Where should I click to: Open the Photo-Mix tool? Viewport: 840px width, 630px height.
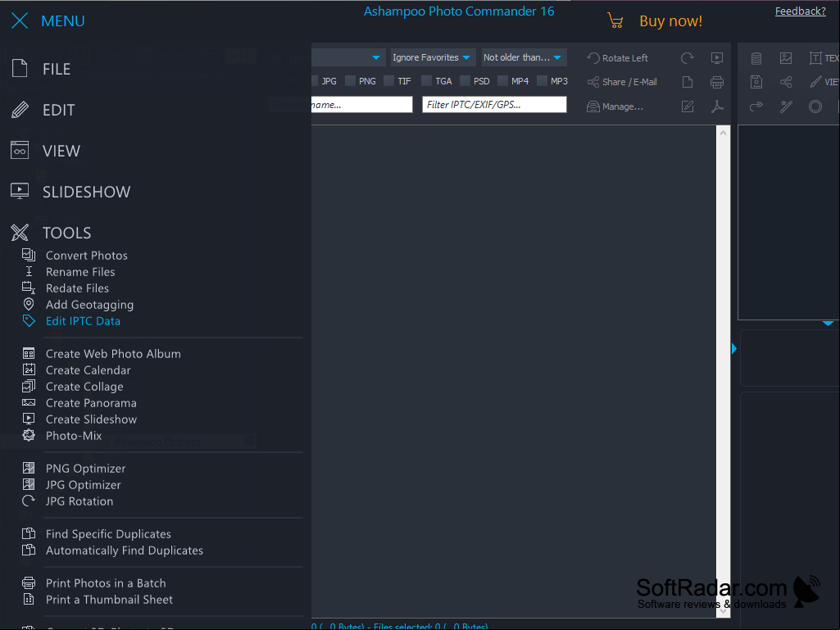pos(74,436)
